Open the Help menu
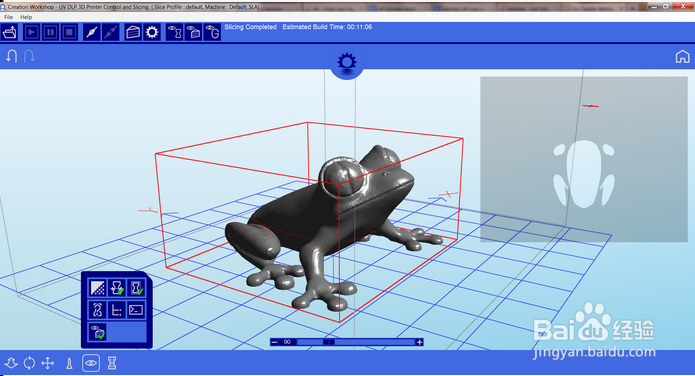The image size is (695, 376). point(26,17)
